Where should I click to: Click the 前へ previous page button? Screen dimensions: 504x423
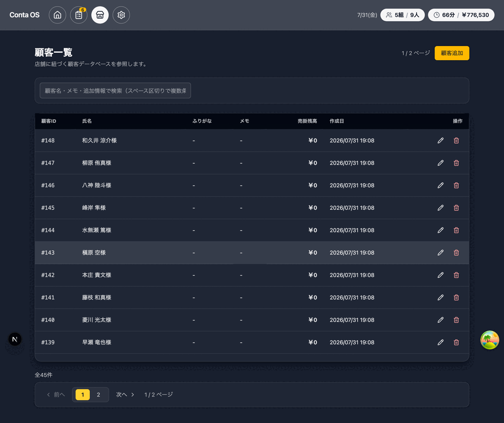click(56, 395)
